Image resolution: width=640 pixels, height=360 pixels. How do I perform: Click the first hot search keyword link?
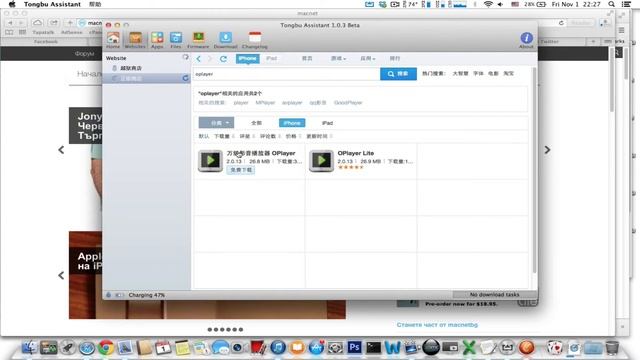460,73
